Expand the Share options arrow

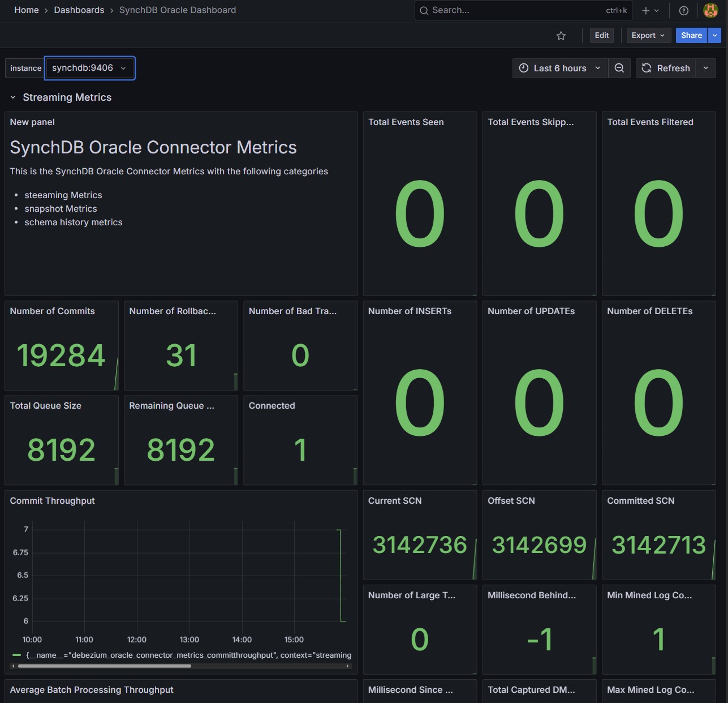715,35
